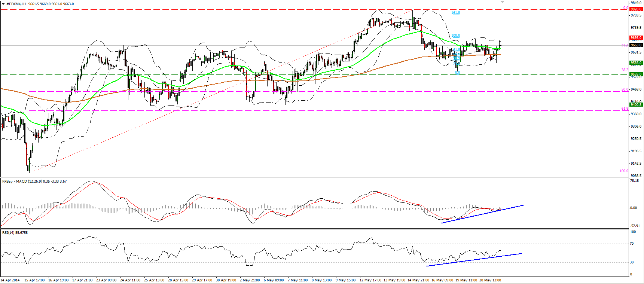Viewport: 644px width, 284px height.
Task: Click the pink 38.2 Fibonacci retracement label
Action: pos(625,70)
